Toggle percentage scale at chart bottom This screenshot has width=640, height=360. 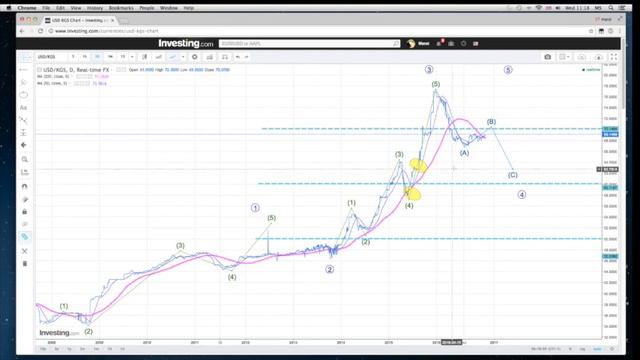click(570, 349)
